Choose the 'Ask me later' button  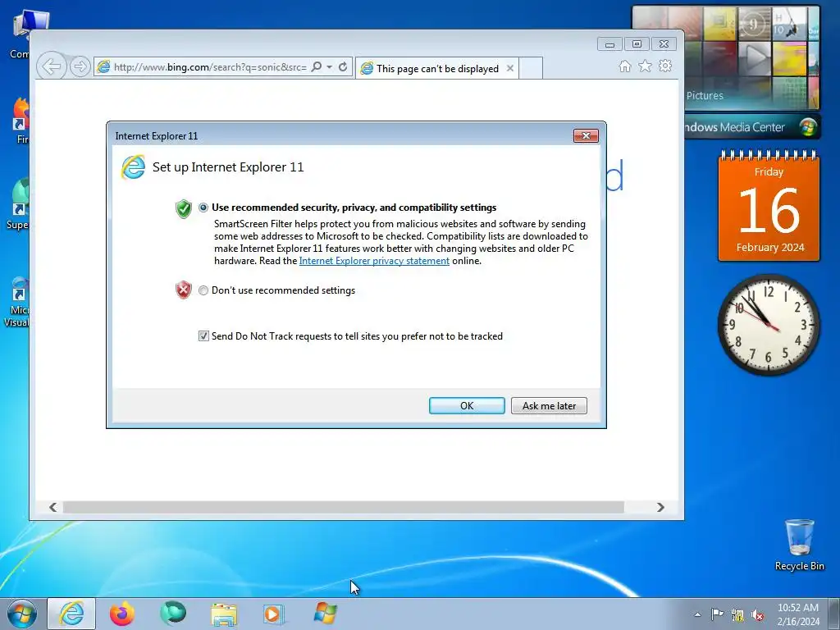point(549,405)
